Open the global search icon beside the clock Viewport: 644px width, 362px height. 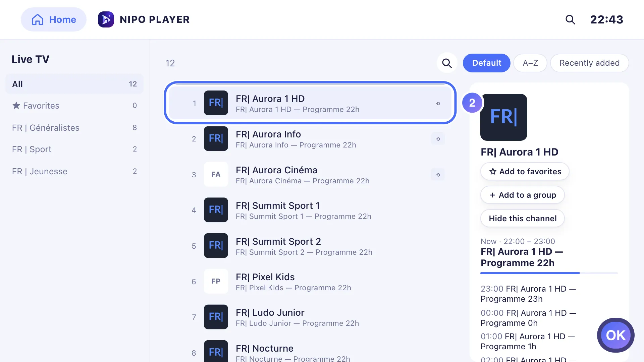(570, 19)
